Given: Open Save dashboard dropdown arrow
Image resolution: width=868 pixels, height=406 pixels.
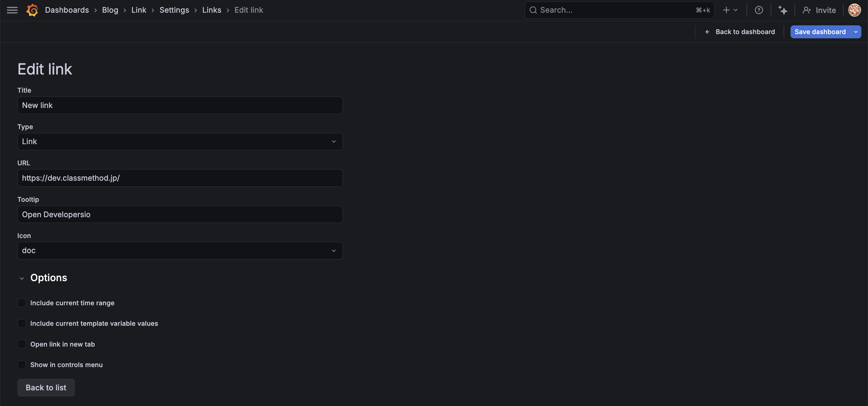Looking at the screenshot, I should (856, 32).
